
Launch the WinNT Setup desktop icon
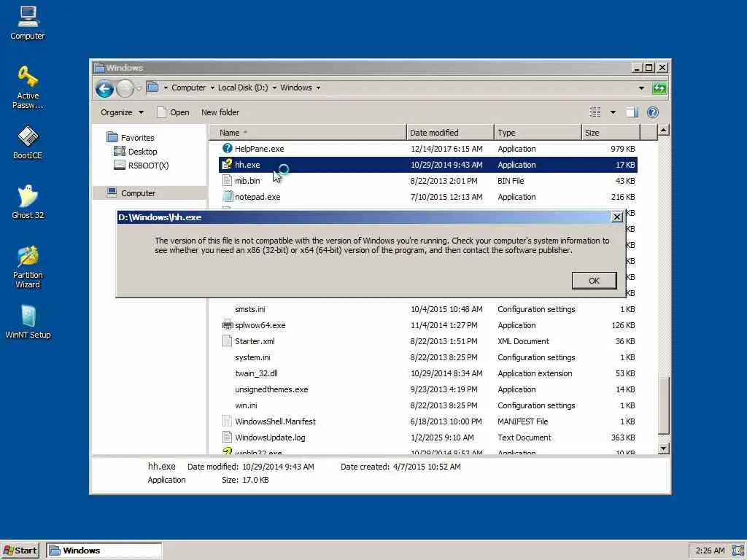[28, 322]
